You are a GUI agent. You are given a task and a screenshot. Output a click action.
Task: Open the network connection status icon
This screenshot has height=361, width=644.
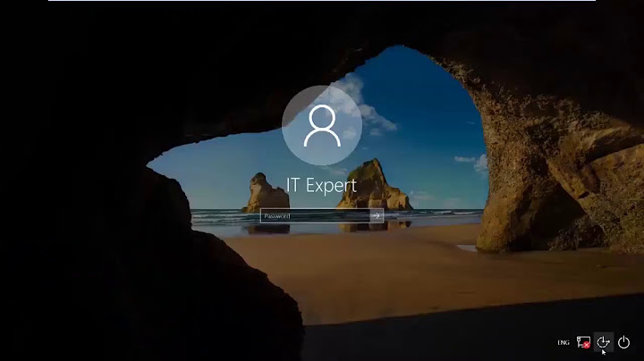(x=583, y=341)
